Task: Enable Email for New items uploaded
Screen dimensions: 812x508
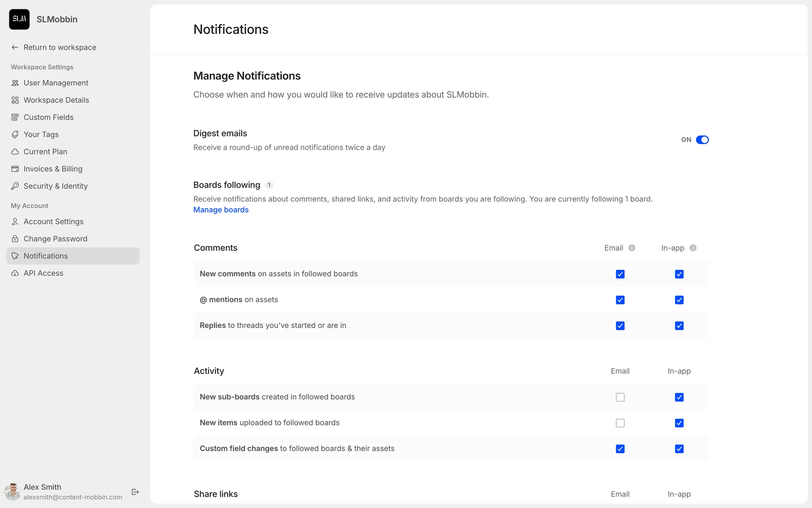Action: pyautogui.click(x=620, y=423)
